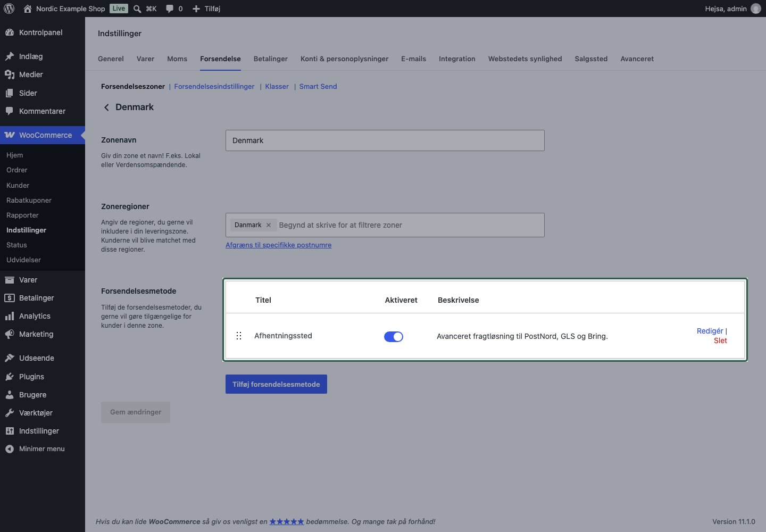Click the Analytics bar chart icon
Image resolution: width=766 pixels, height=532 pixels.
[x=10, y=316]
